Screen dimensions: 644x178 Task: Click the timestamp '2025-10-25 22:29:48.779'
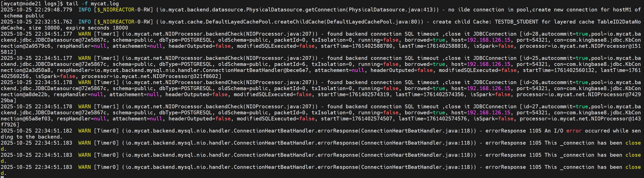click(36, 10)
